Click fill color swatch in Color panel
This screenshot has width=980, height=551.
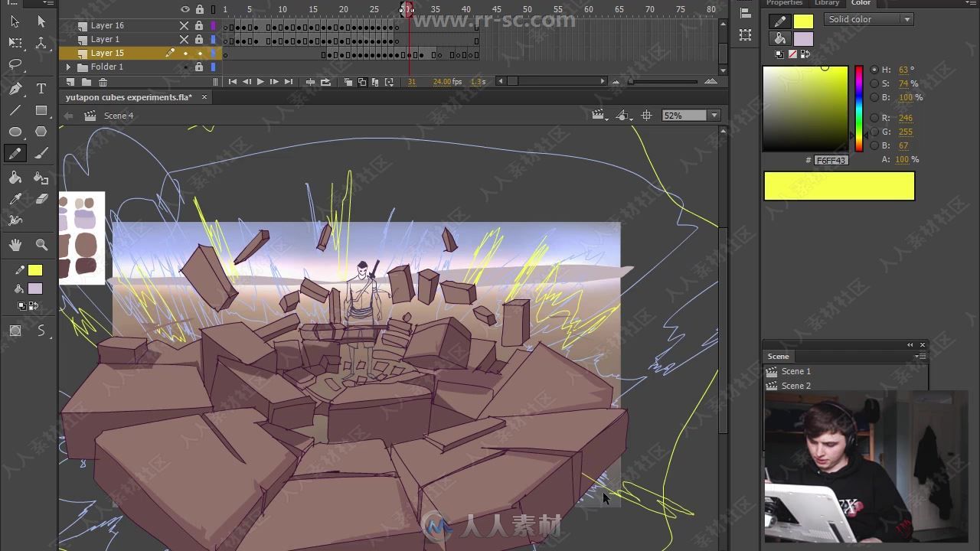(x=803, y=38)
